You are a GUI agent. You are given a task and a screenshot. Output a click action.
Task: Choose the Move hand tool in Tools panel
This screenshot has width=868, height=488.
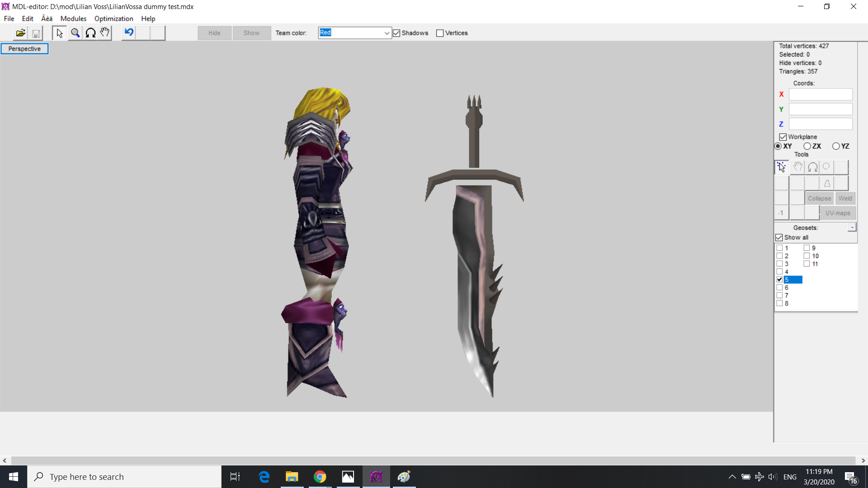pos(797,167)
